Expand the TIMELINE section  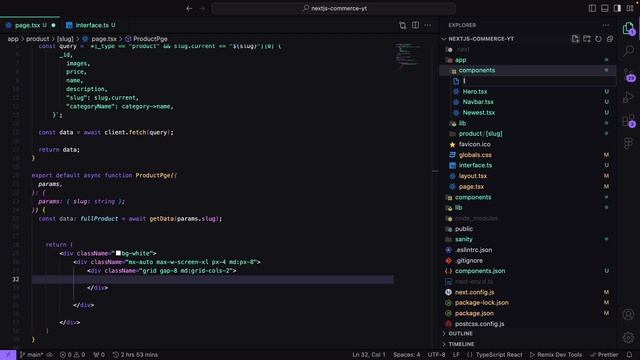coord(461,344)
